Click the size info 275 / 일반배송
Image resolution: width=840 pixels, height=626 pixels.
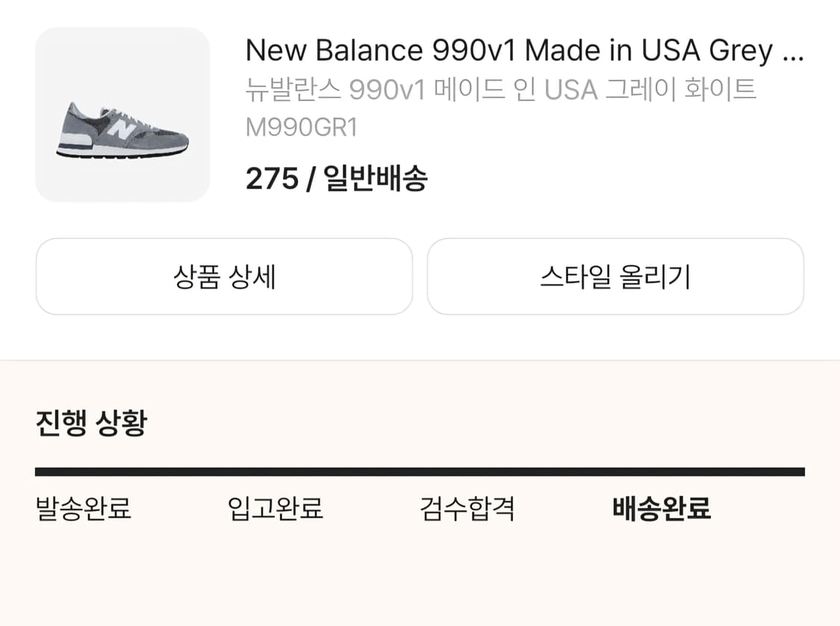(336, 178)
